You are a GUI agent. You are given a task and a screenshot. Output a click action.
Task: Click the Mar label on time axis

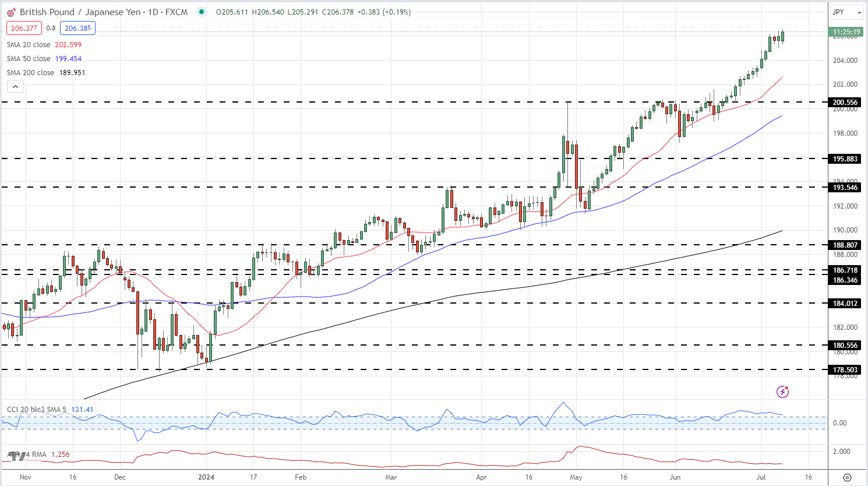point(391,477)
